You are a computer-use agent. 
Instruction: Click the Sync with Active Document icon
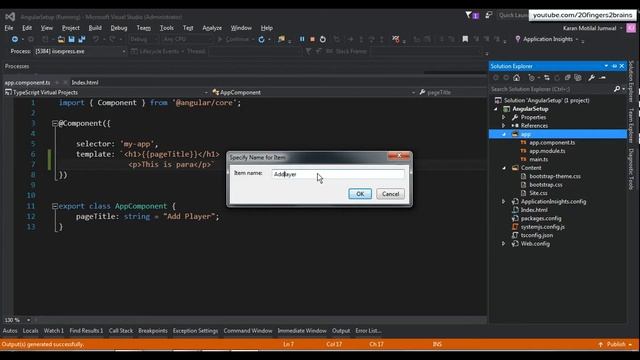tap(547, 78)
